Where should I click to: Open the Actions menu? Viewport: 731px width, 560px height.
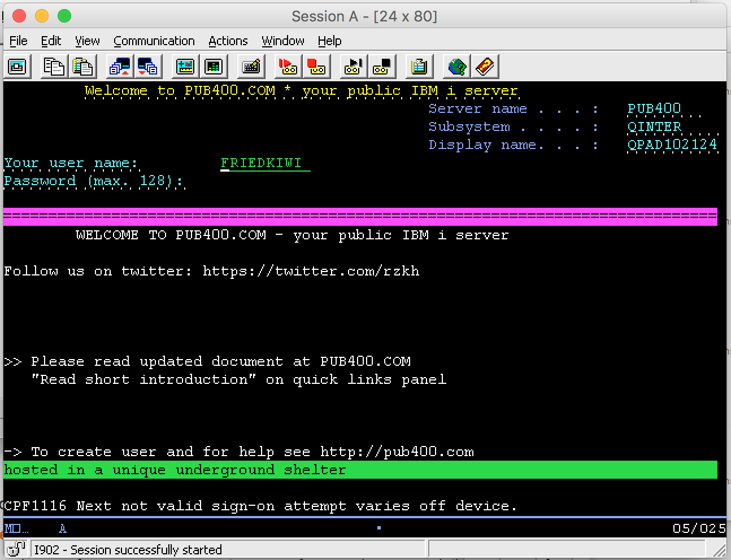point(228,41)
